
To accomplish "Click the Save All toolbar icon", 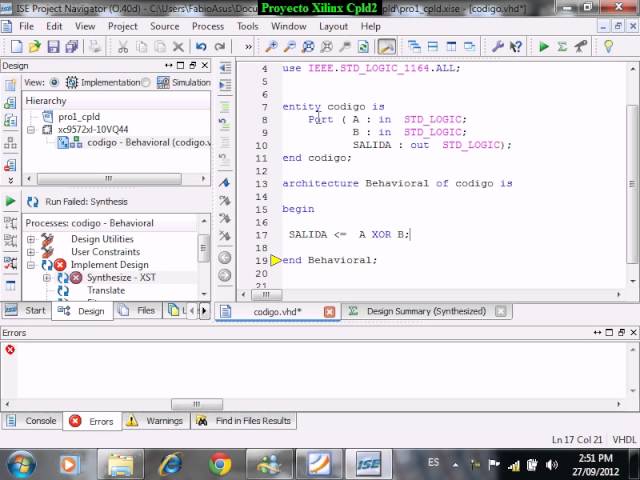I will pos(72,47).
